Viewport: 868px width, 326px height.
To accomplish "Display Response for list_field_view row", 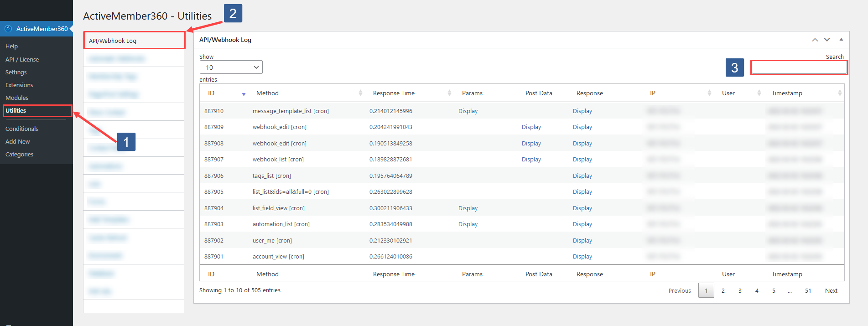I will pos(582,208).
